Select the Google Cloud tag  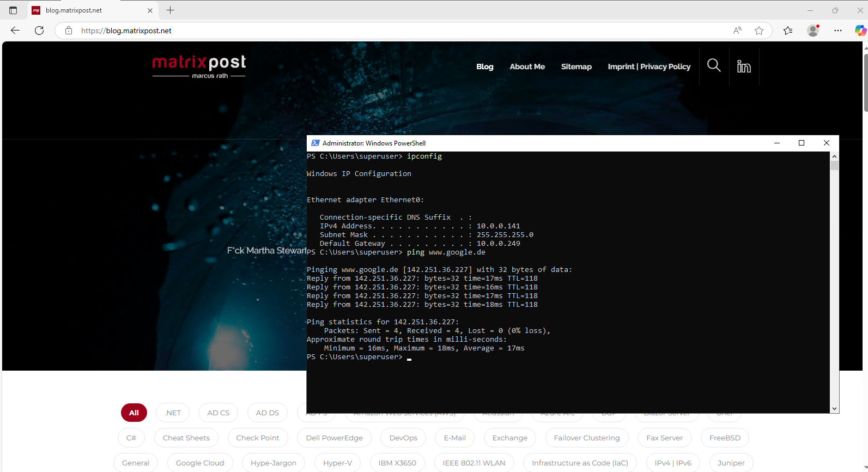click(200, 463)
